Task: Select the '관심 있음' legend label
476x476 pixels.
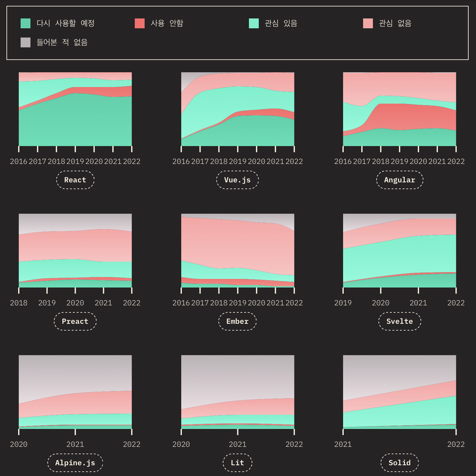Action: [281, 23]
